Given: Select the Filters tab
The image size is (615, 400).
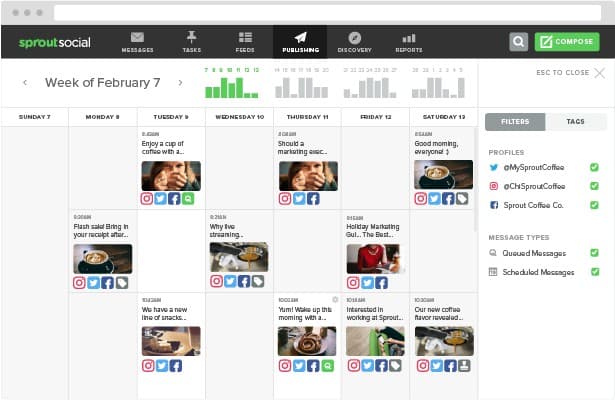Looking at the screenshot, I should point(515,121).
